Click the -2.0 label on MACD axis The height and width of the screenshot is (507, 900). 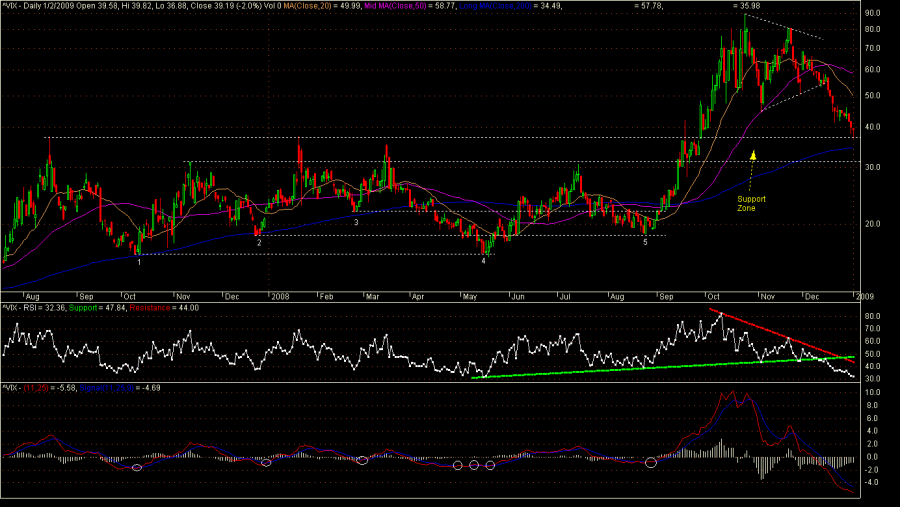tap(871, 470)
